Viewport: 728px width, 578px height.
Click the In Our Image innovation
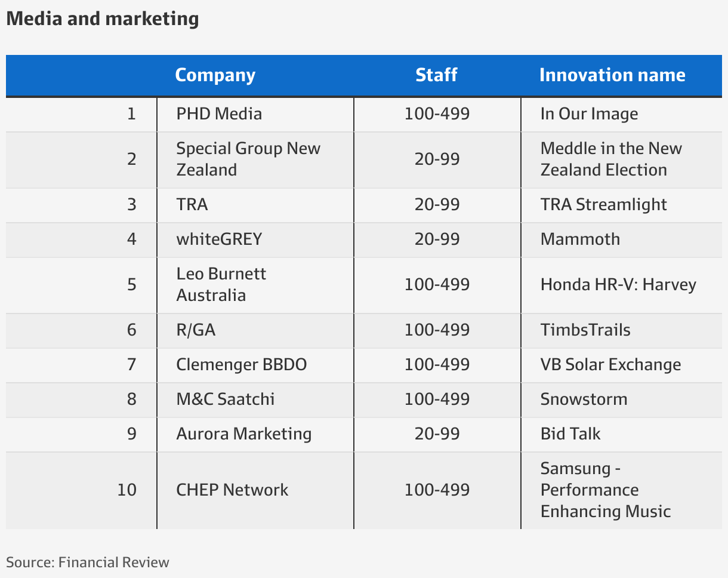589,114
